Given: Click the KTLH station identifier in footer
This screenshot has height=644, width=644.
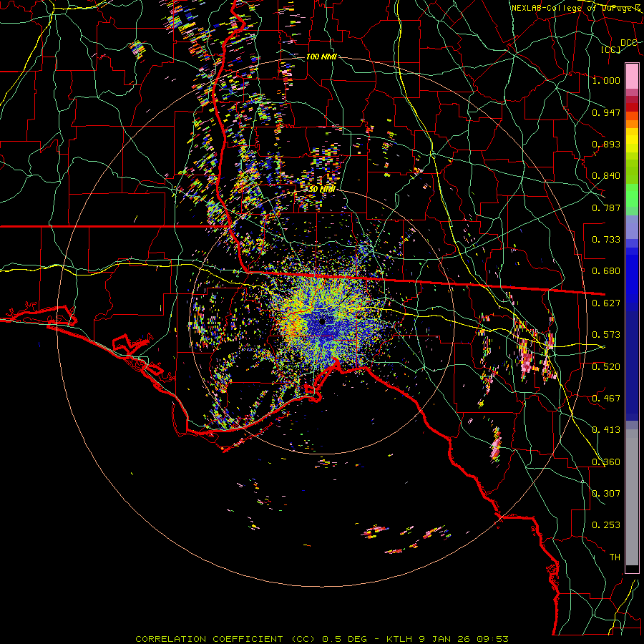Looking at the screenshot, I should 401,639.
